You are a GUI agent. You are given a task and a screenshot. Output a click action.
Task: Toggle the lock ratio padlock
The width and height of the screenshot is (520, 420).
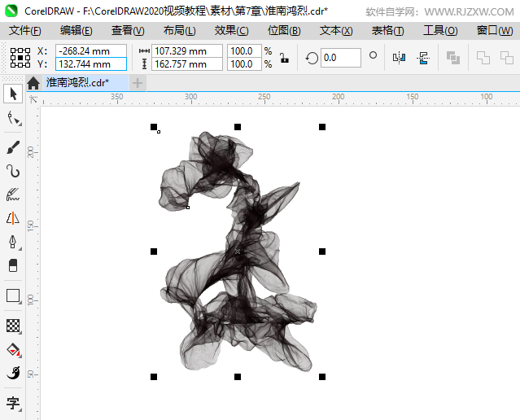(284, 58)
